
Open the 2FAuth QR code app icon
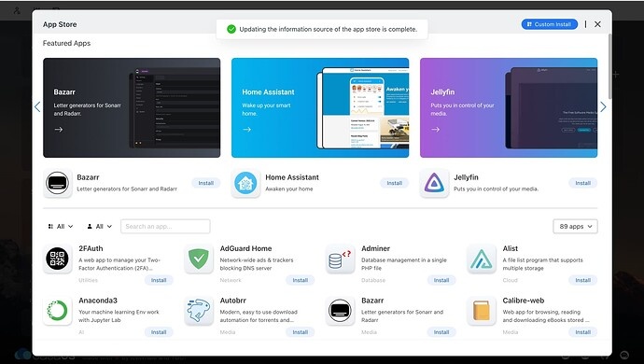(x=57, y=259)
